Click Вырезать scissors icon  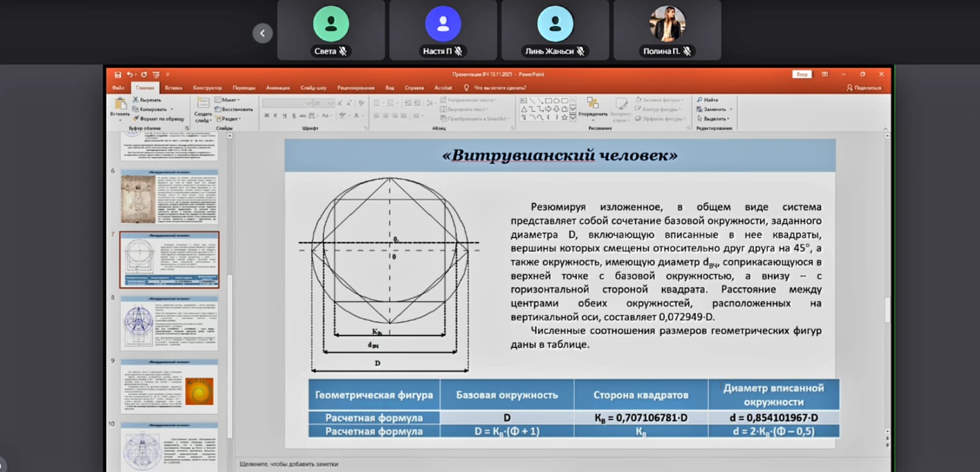[x=136, y=100]
